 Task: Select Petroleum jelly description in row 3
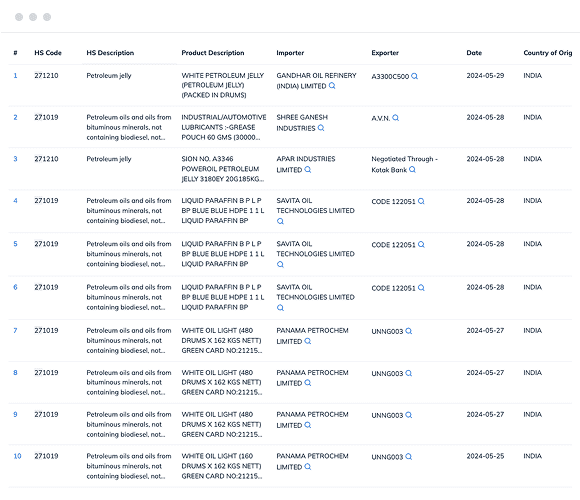[109, 159]
